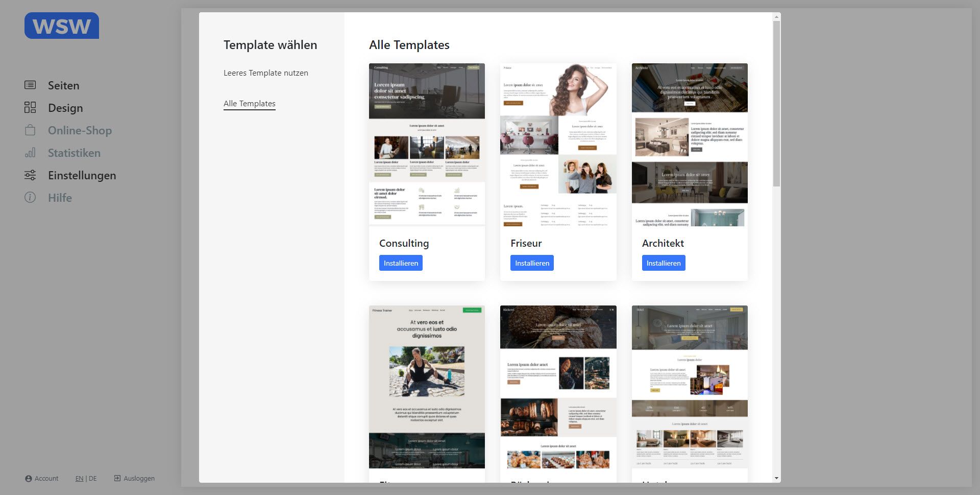Click the Hotel template preview image
Screen dimensions: 980x495
coord(689,387)
